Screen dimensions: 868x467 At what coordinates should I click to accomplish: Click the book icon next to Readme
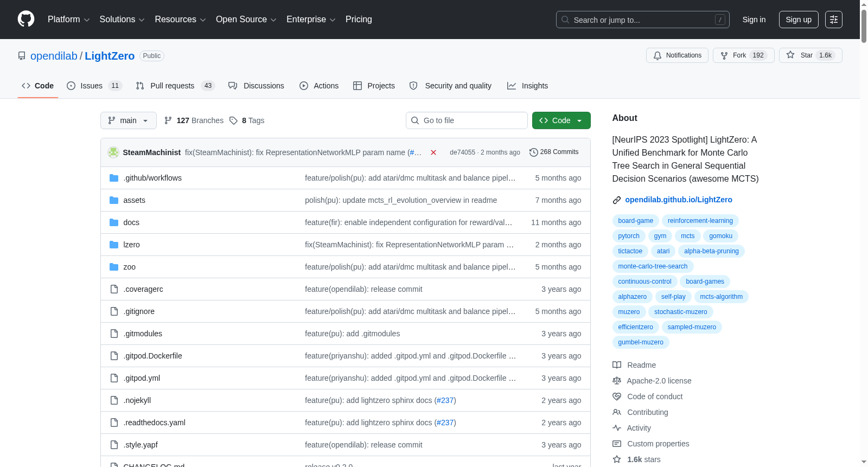coord(617,365)
